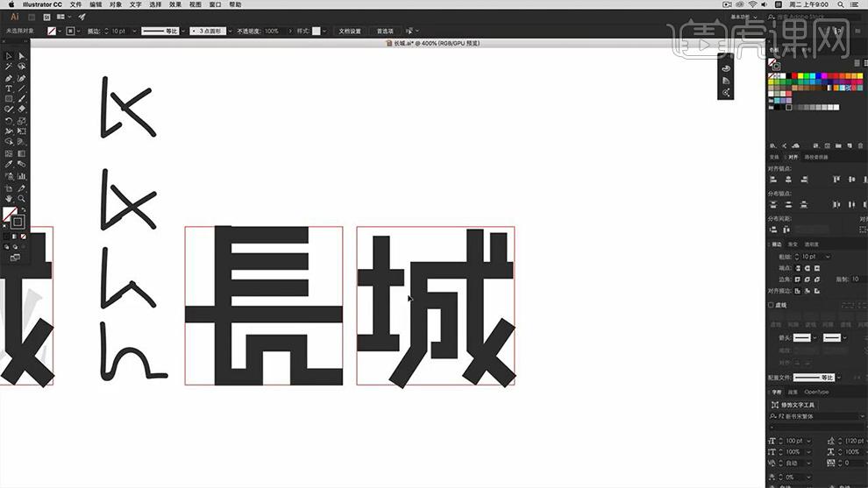
Task: Choose round join corner option
Action: [x=808, y=279]
